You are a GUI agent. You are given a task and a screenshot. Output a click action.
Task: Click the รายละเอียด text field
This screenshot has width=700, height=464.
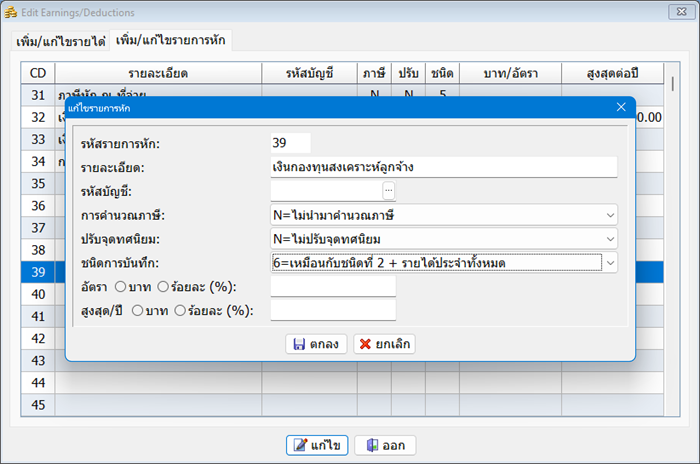click(x=443, y=167)
